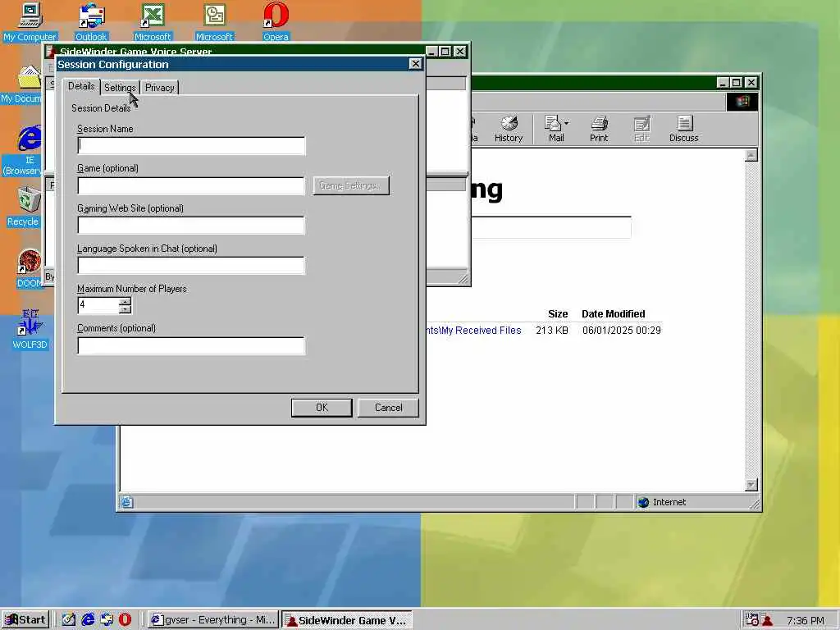Select the Microsoft Excel desktop shortcut

tap(152, 21)
